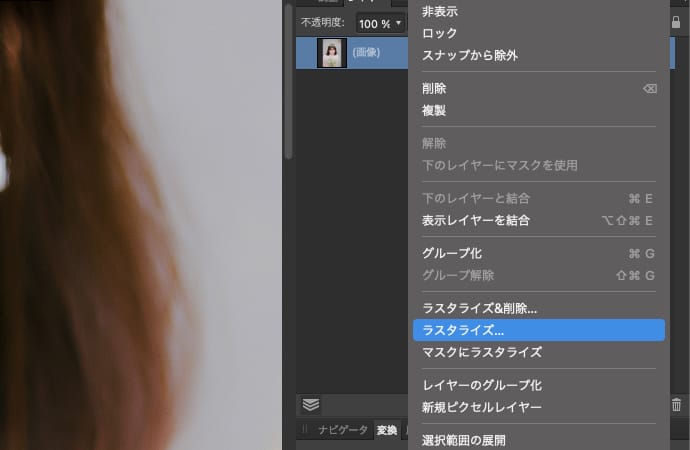690x450 pixels.
Task: Switch to the 変換 tab
Action: [x=386, y=431]
